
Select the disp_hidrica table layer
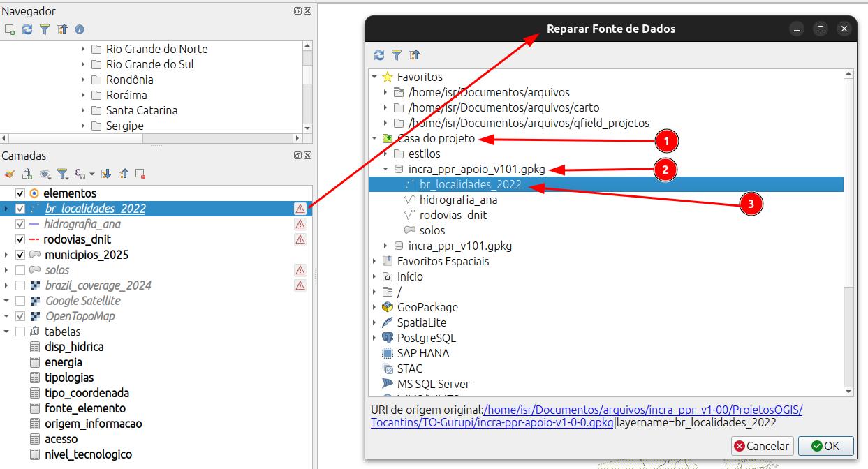point(74,347)
